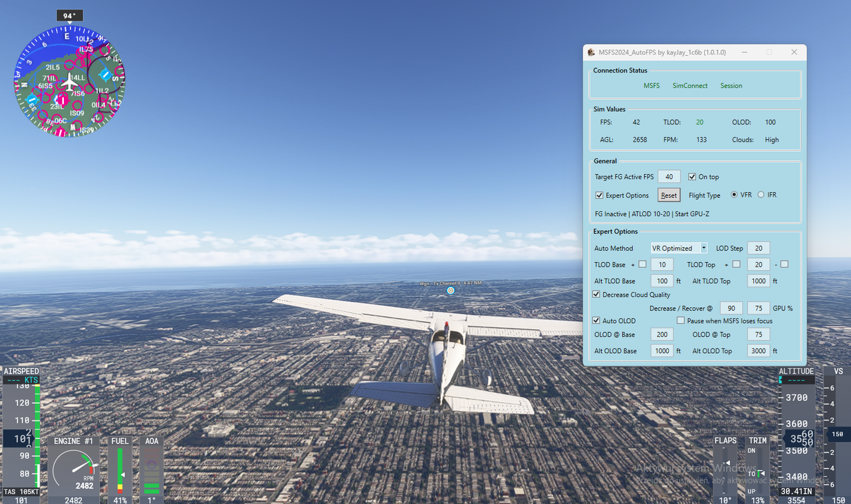Select the LOD Step value field

[x=758, y=247]
